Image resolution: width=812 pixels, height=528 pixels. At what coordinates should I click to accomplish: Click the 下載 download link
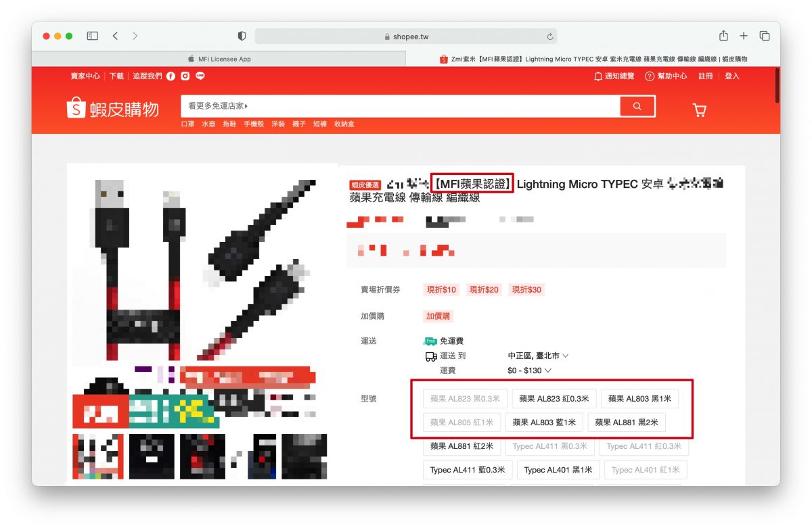[x=116, y=76]
